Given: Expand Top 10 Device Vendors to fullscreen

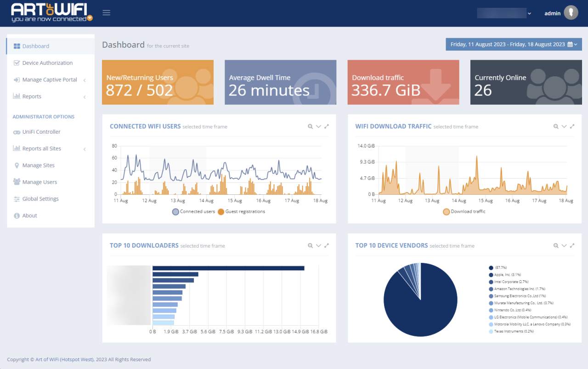Looking at the screenshot, I should (572, 245).
